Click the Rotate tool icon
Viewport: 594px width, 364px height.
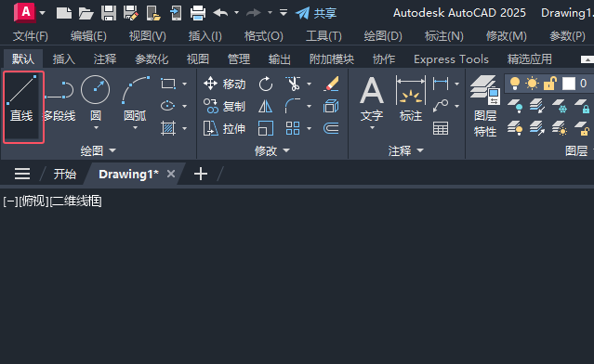266,84
